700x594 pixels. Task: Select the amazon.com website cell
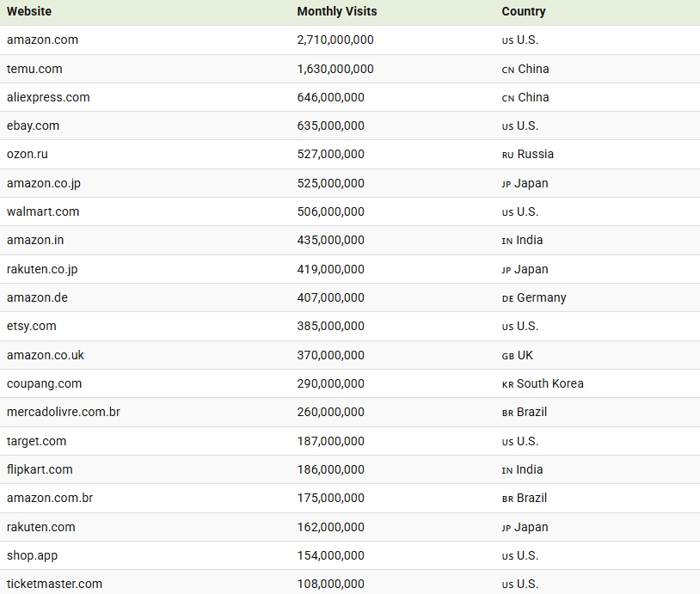pos(42,40)
